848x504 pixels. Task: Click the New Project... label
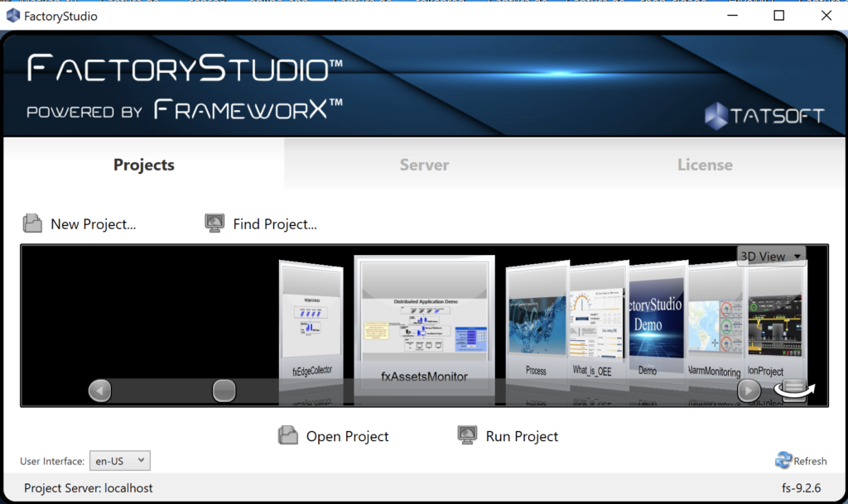93,223
